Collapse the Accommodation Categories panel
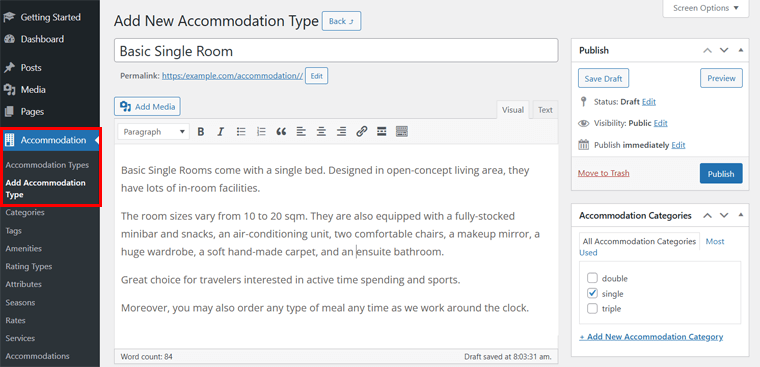The height and width of the screenshot is (367, 760). 740,215
